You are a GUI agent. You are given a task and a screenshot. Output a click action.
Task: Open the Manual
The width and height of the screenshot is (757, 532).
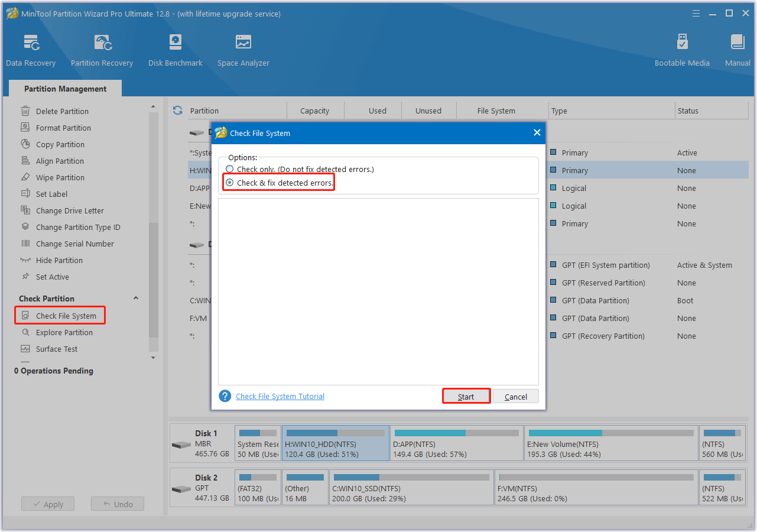(x=737, y=51)
